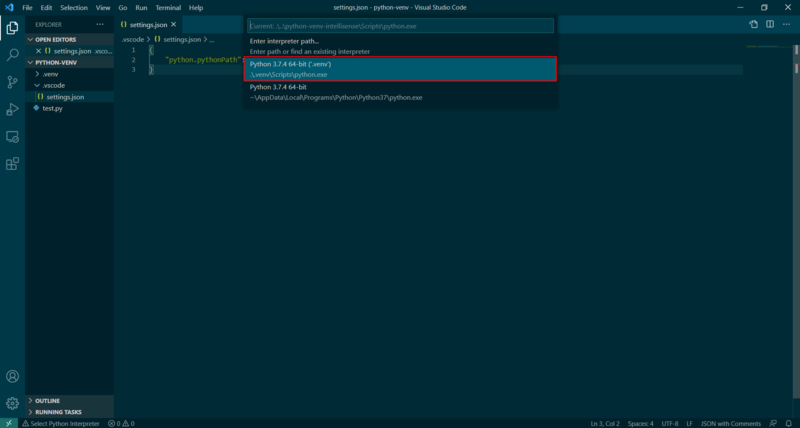800x428 pixels.
Task: Open the Go menu
Action: pos(123,8)
